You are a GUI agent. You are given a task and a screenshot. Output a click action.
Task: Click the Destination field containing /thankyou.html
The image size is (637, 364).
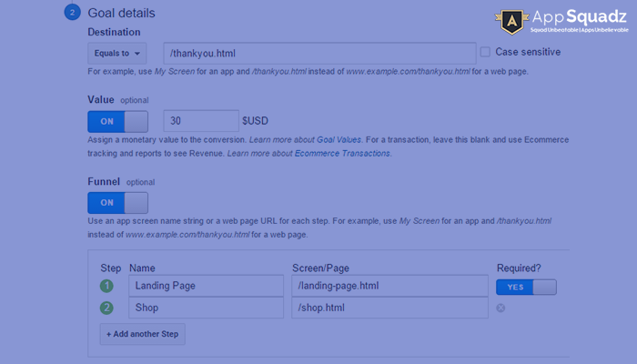coord(318,53)
